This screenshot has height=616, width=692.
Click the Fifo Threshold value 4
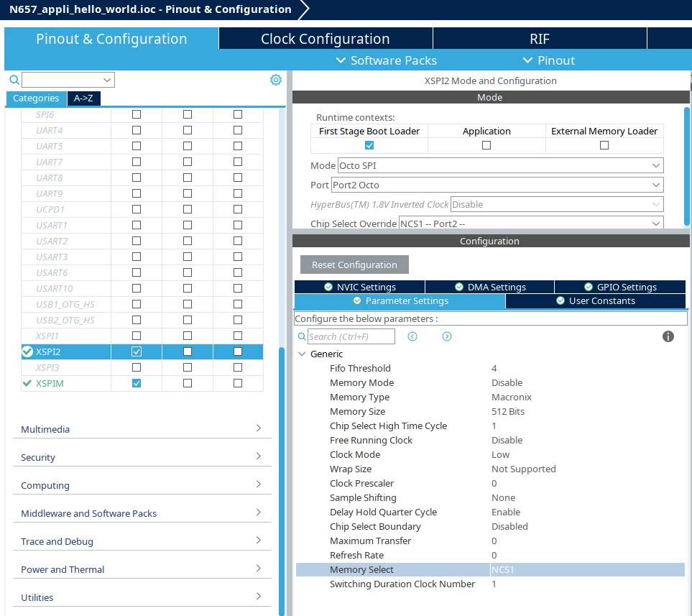tap(494, 368)
